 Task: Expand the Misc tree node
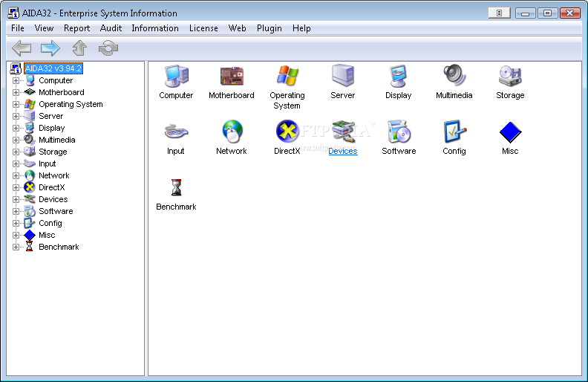click(16, 236)
